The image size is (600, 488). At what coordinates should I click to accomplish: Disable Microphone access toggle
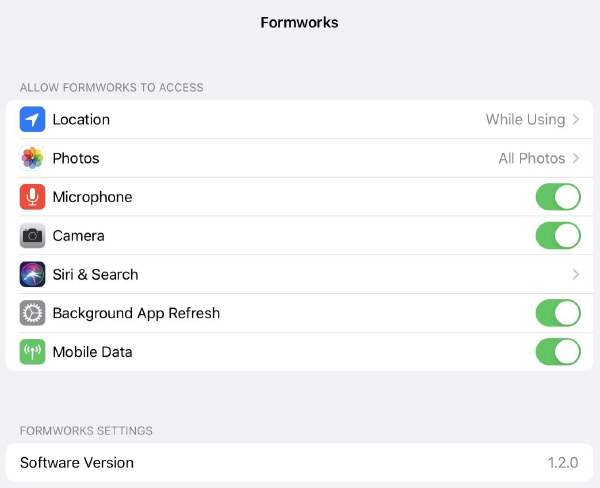pos(557,197)
